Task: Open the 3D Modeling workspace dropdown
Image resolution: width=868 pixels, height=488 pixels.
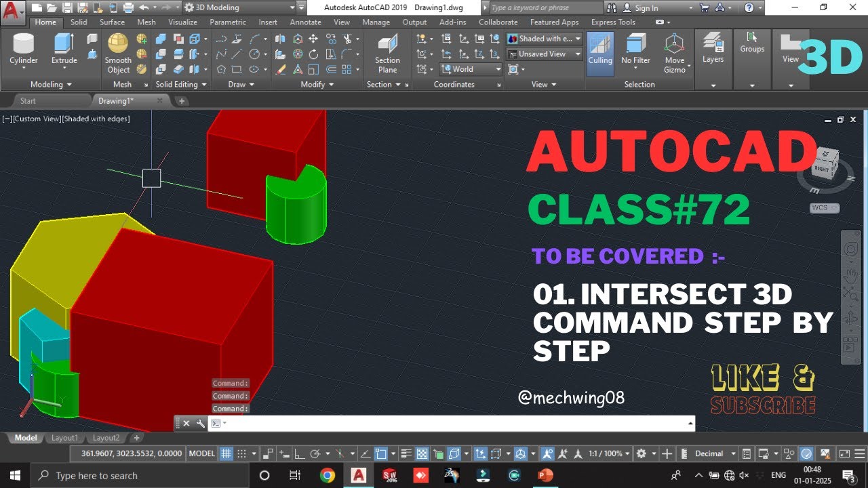Action: pyautogui.click(x=239, y=7)
